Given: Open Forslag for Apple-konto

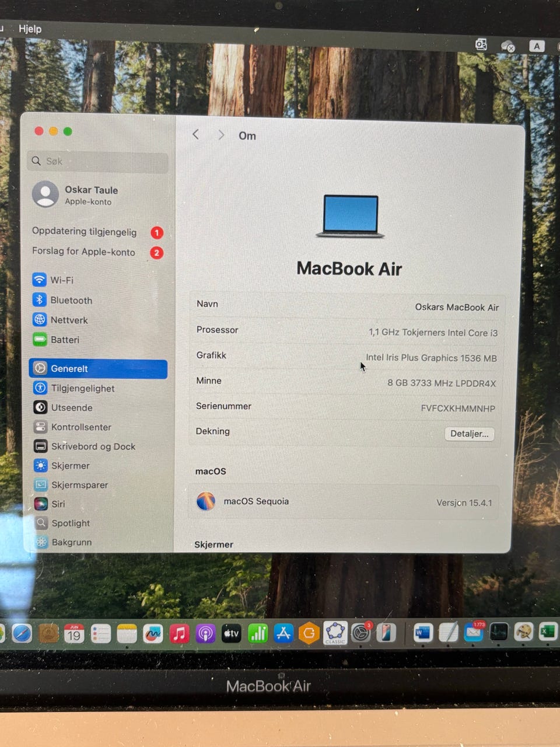Looking at the screenshot, I should coord(97,252).
